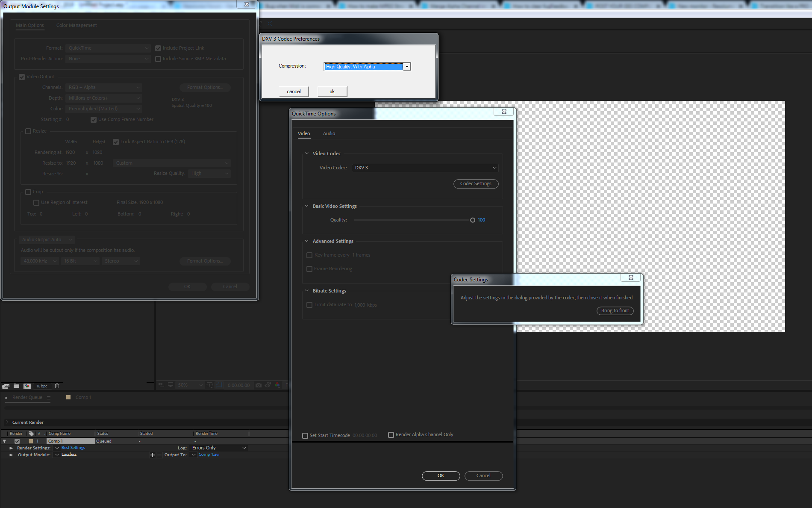Click the Bring to front button

click(615, 311)
